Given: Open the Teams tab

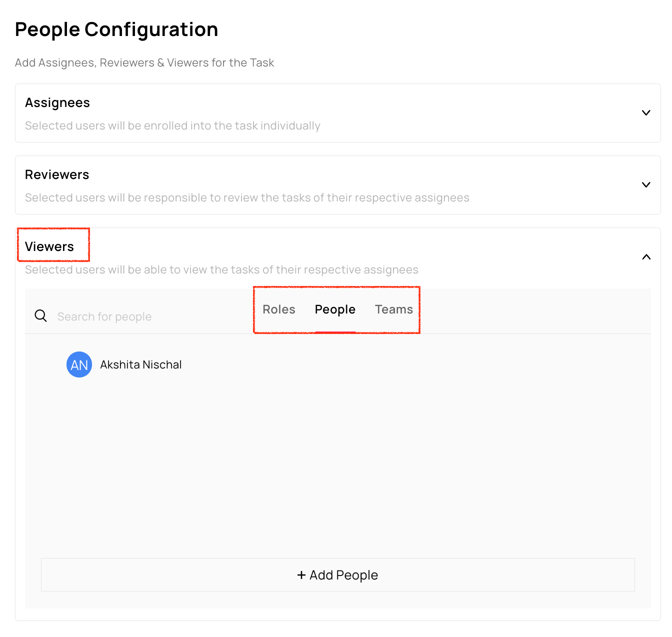Looking at the screenshot, I should tap(393, 309).
